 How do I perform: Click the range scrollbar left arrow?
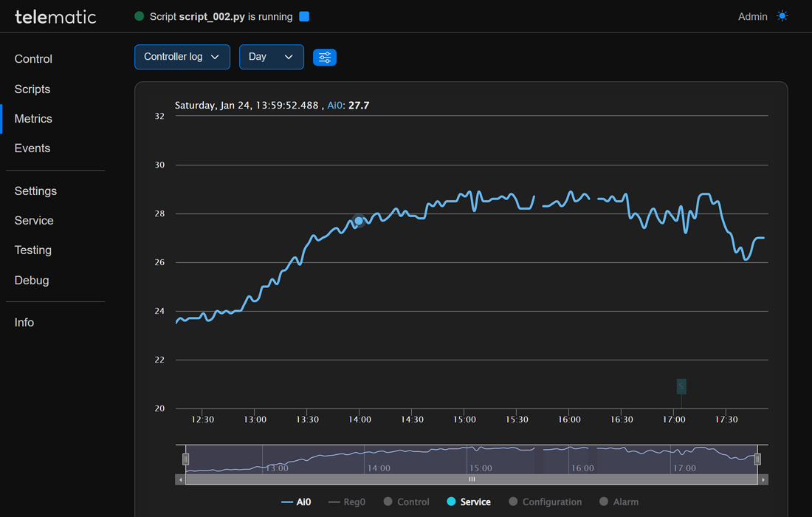[180, 480]
